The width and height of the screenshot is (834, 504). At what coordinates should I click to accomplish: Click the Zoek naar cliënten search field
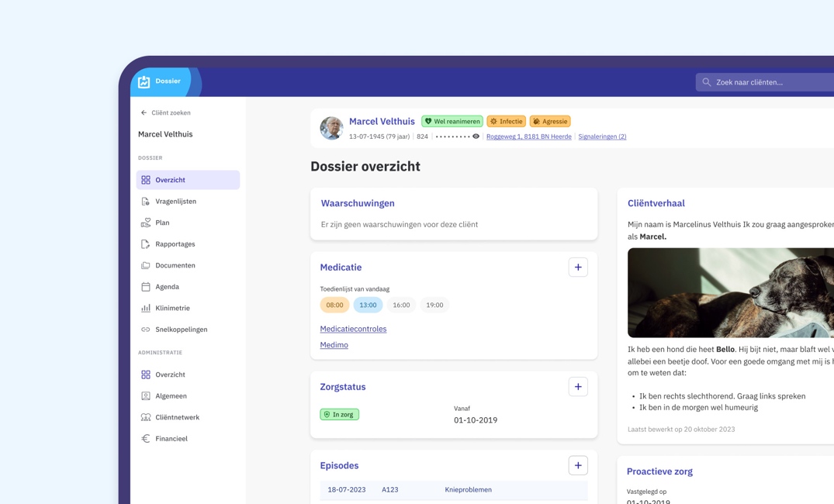tap(768, 82)
